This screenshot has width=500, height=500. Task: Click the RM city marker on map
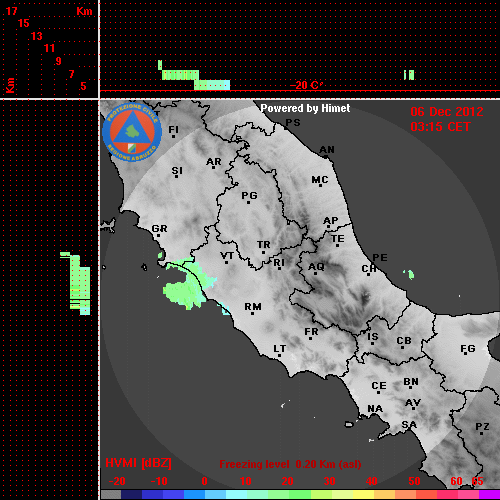pos(253,314)
